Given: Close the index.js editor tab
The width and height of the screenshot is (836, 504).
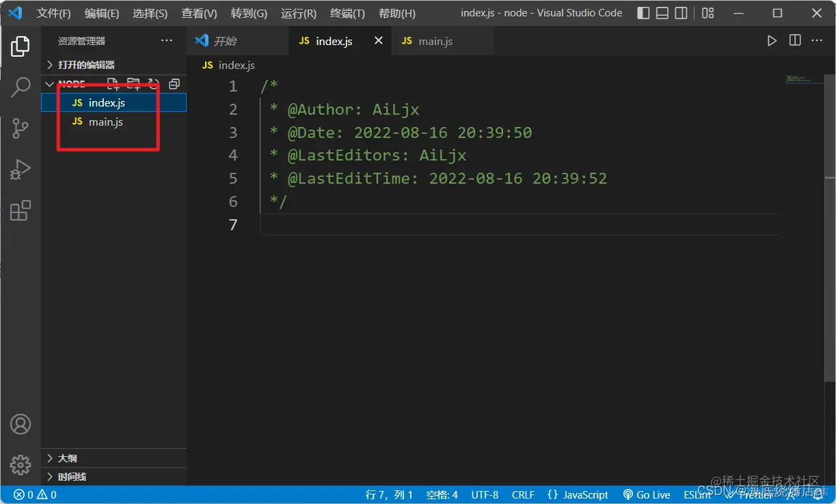Looking at the screenshot, I should pyautogui.click(x=378, y=41).
